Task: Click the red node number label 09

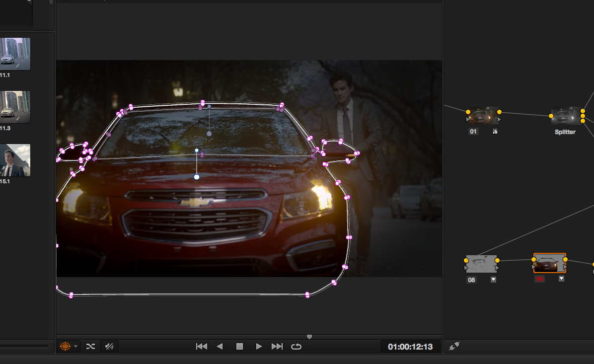Action: coord(539,279)
